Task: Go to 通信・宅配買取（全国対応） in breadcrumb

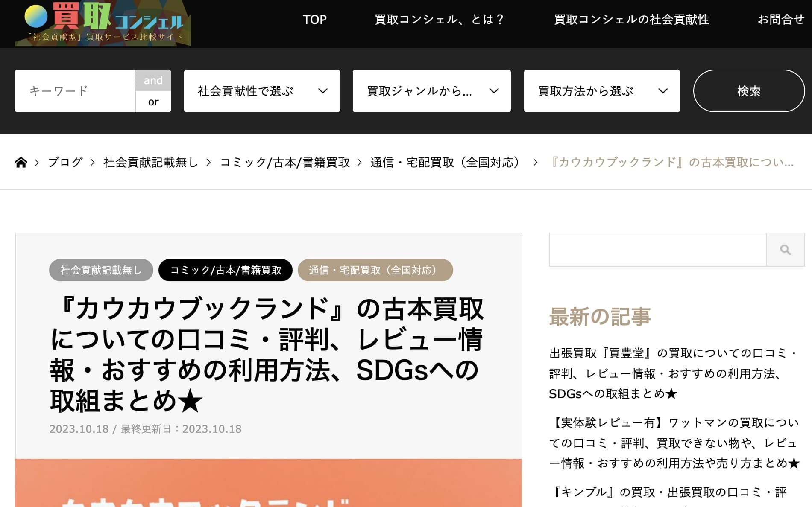Action: click(447, 163)
